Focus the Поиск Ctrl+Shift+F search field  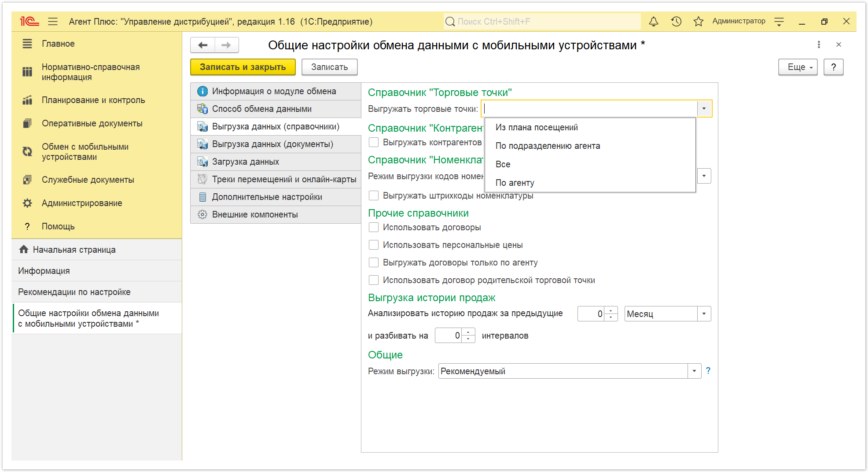pyautogui.click(x=542, y=22)
